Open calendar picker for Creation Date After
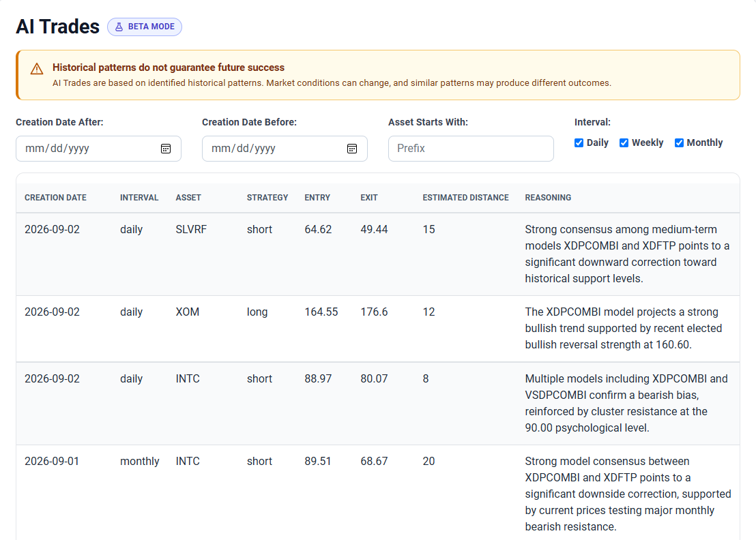 coord(165,149)
